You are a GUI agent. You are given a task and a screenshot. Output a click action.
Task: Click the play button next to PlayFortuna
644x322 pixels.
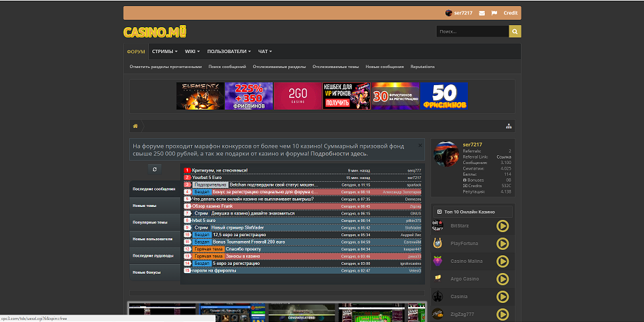503,244
